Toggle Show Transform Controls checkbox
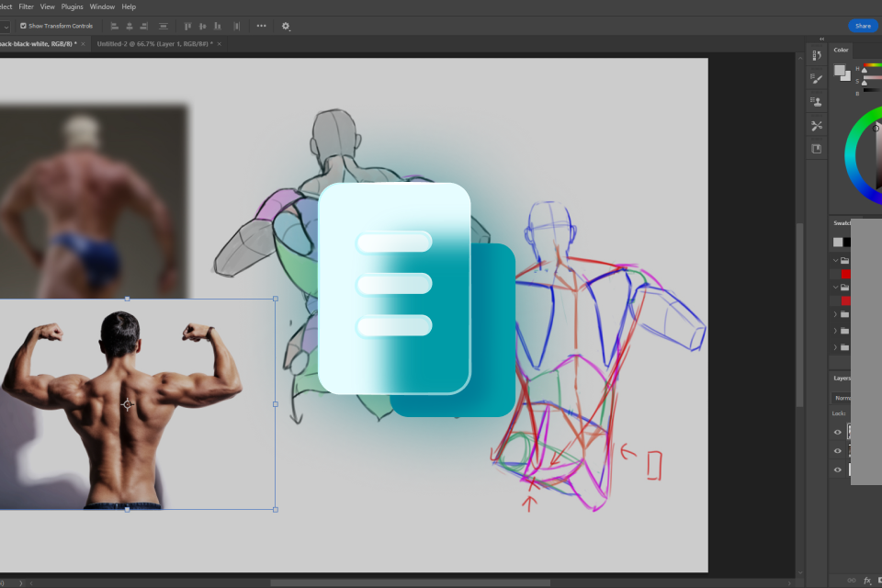The width and height of the screenshot is (882, 588). (x=23, y=26)
